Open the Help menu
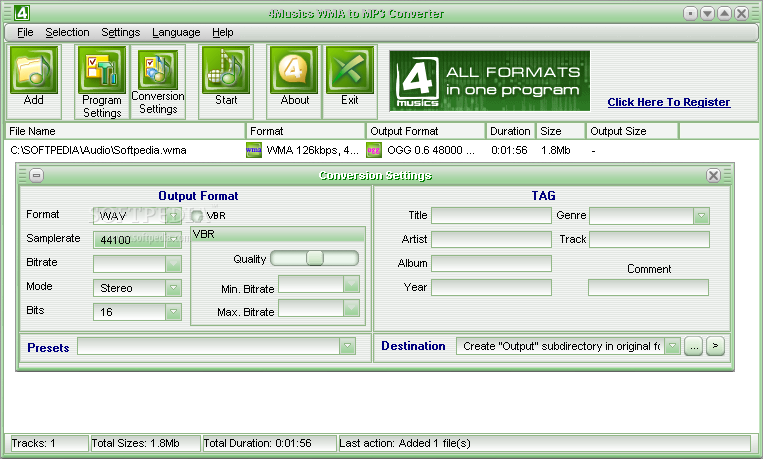 (x=223, y=32)
